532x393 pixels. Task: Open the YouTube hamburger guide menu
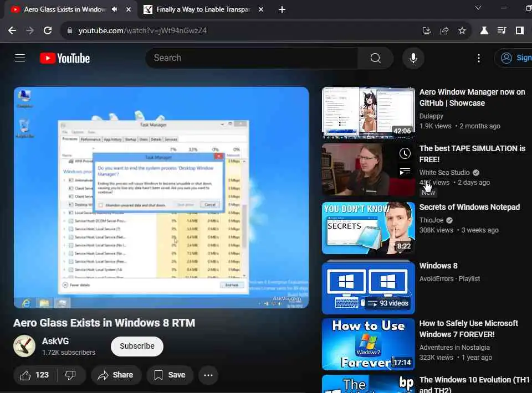pyautogui.click(x=20, y=58)
